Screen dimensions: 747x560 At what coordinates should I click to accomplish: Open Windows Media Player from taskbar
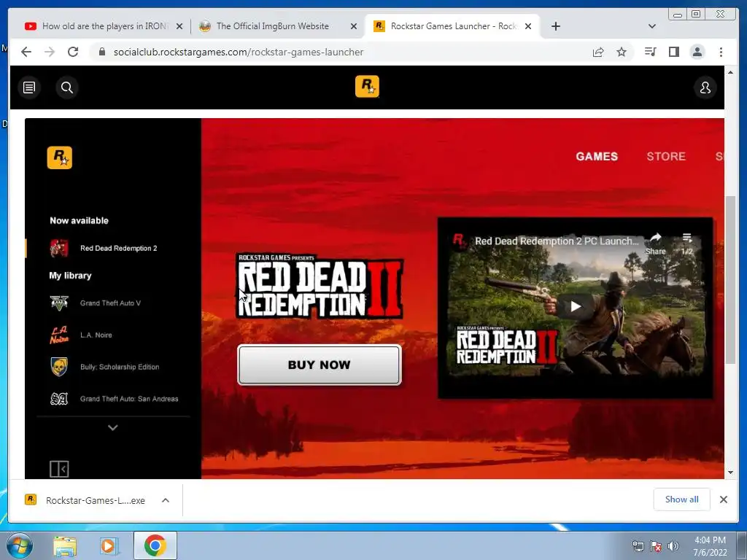[109, 545]
